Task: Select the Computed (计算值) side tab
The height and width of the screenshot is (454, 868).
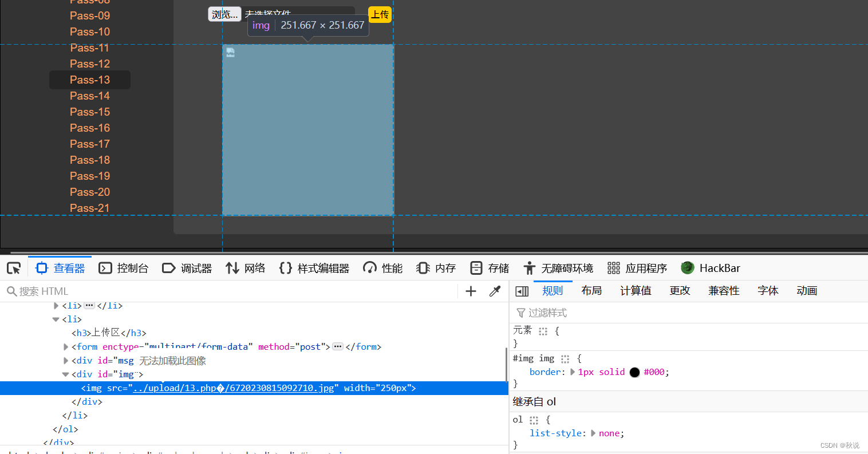Action: [x=636, y=291]
